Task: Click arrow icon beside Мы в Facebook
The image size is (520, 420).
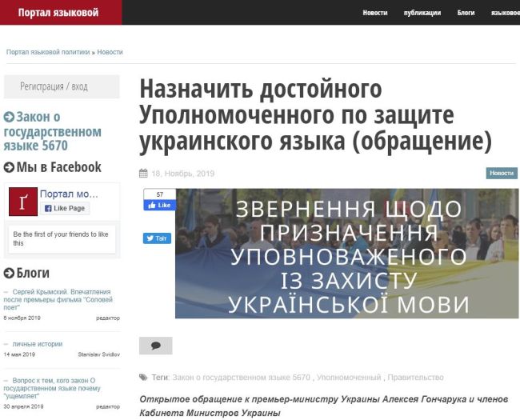Action: coord(9,167)
